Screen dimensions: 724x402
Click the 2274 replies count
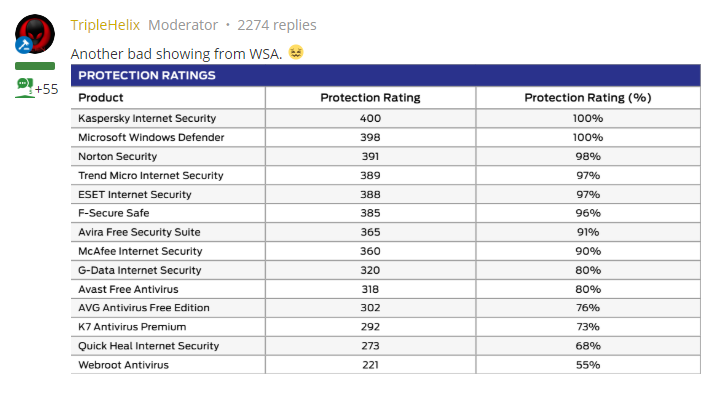pyautogui.click(x=277, y=25)
